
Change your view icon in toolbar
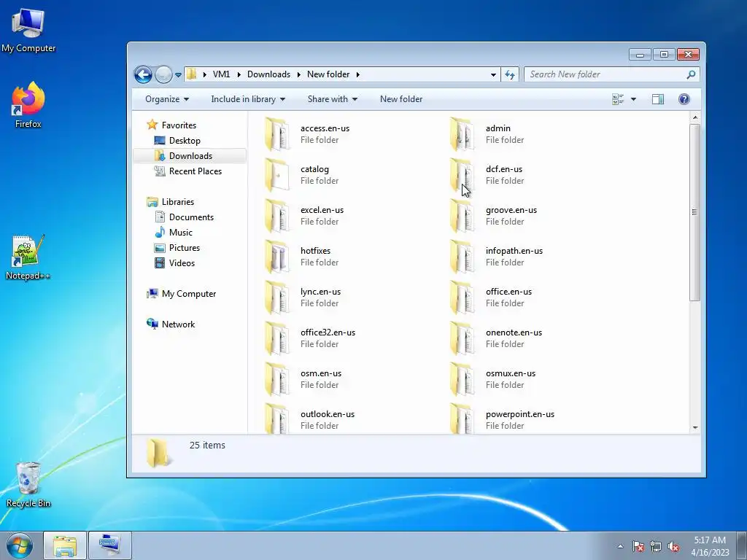tap(618, 99)
